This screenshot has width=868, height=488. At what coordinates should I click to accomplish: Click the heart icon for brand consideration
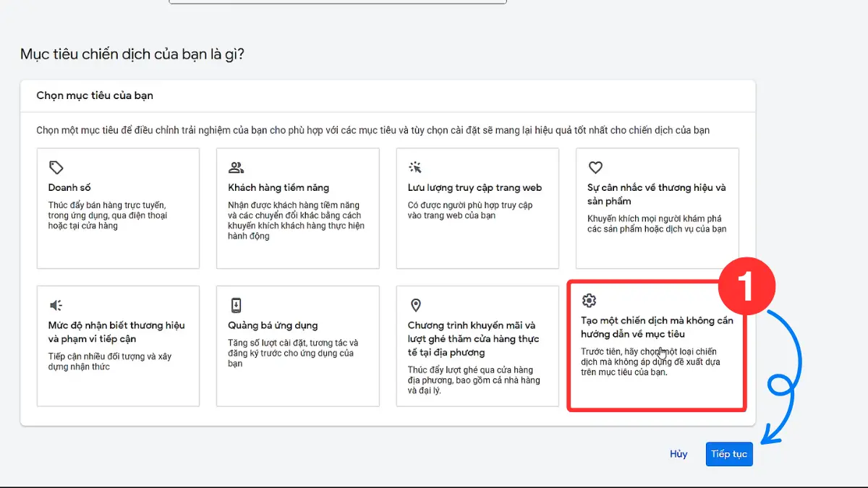[595, 168]
